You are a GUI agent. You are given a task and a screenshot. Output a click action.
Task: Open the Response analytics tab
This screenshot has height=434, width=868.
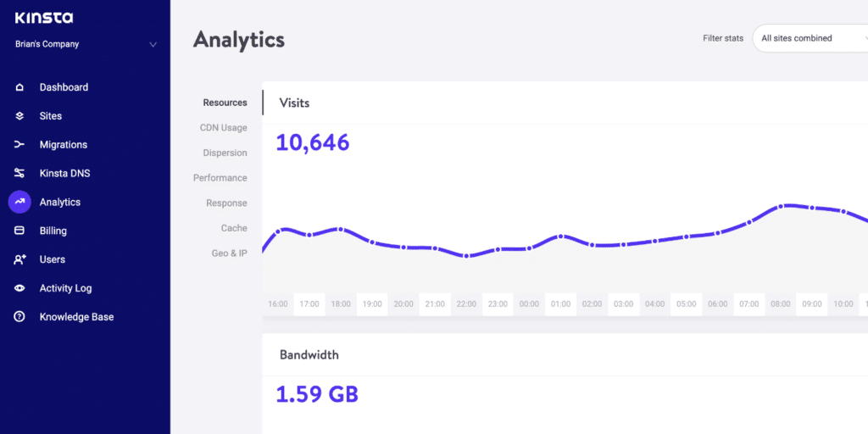[x=226, y=203]
